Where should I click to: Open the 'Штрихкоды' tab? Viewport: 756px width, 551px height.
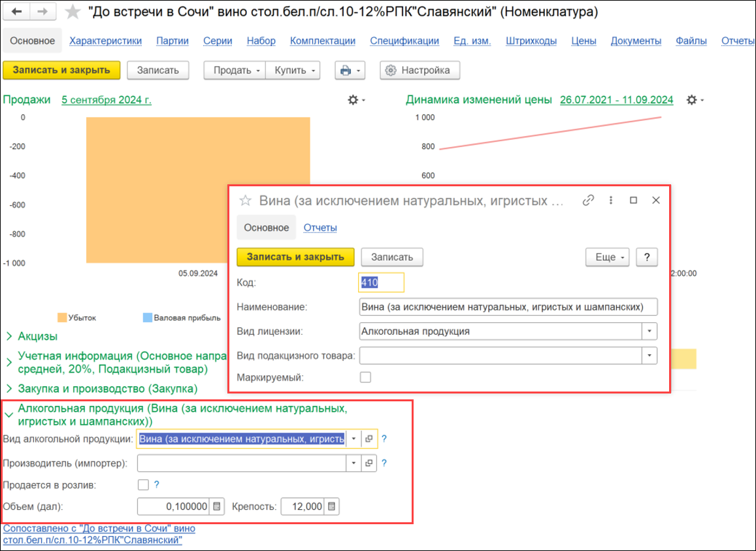531,41
